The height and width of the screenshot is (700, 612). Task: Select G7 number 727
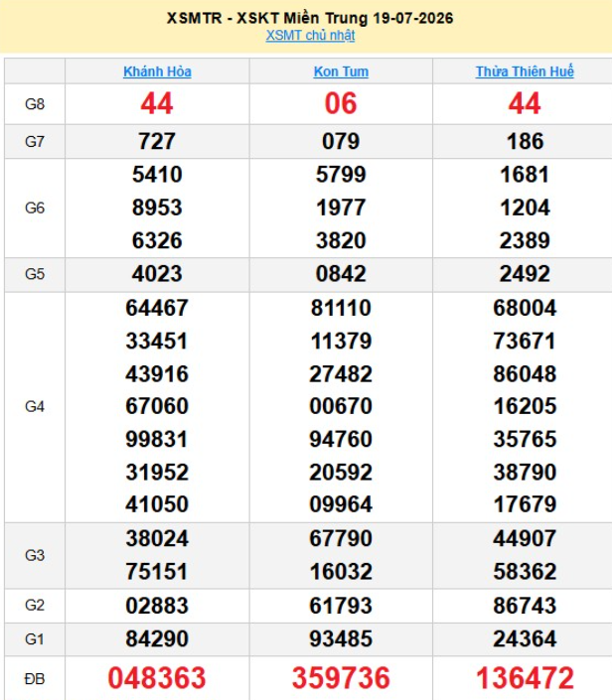click(x=157, y=142)
